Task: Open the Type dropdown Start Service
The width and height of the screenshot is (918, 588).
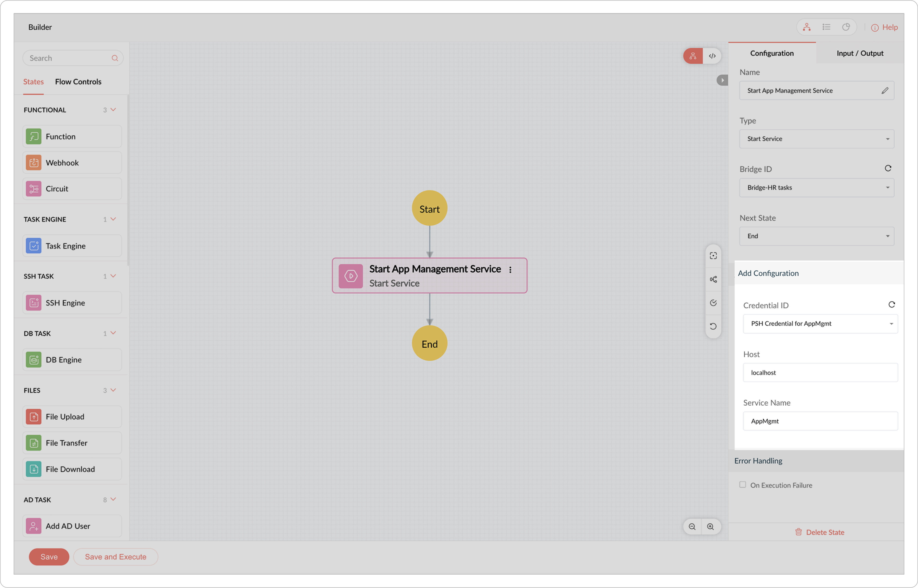Action: tap(816, 139)
